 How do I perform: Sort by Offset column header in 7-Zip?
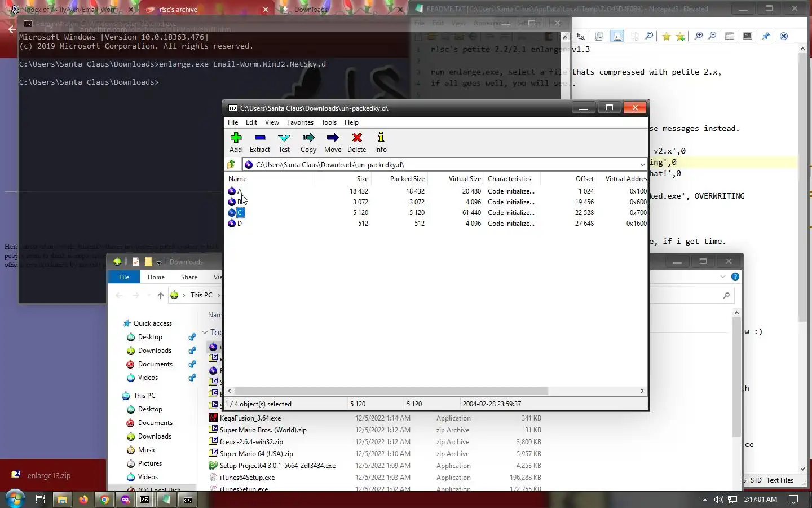point(568,179)
